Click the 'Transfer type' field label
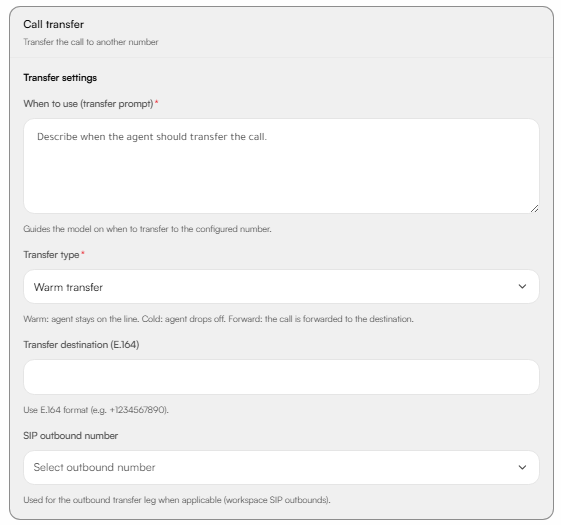 [51, 255]
